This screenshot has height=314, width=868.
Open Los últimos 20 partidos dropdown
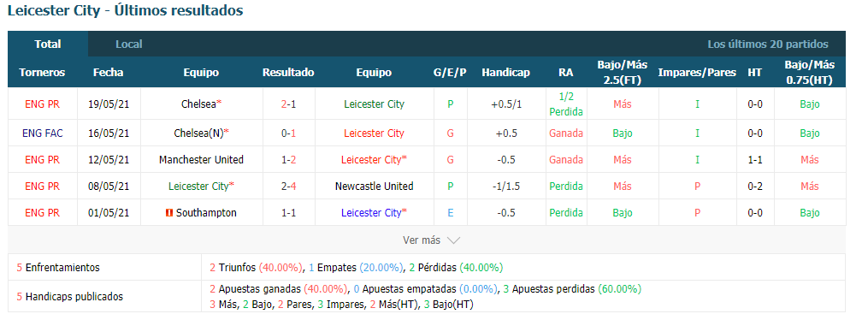768,44
